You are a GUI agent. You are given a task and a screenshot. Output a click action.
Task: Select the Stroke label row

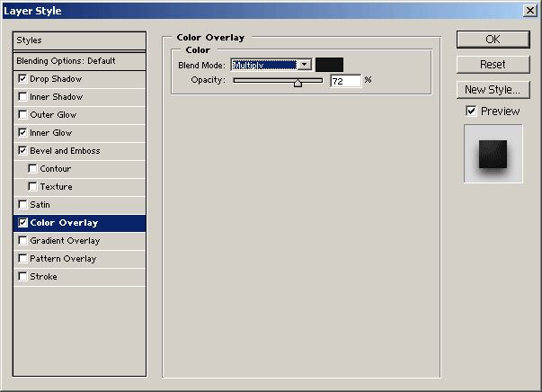(79, 277)
